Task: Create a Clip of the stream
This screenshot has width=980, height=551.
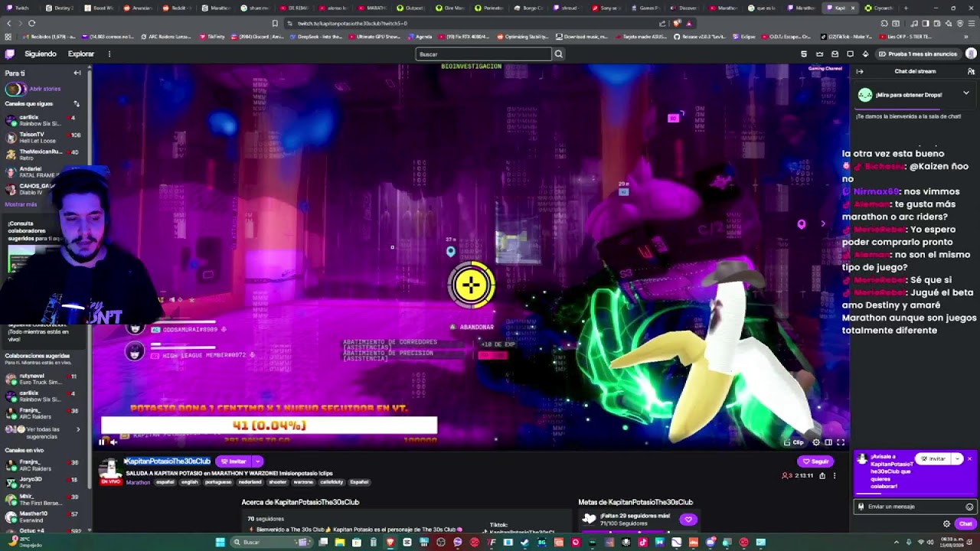Action: tap(795, 442)
